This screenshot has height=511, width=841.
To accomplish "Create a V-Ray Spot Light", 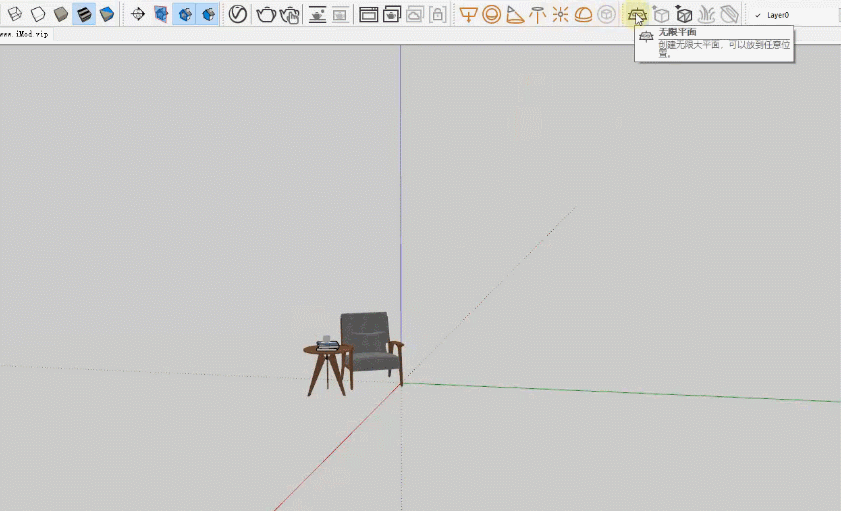I will [x=515, y=14].
